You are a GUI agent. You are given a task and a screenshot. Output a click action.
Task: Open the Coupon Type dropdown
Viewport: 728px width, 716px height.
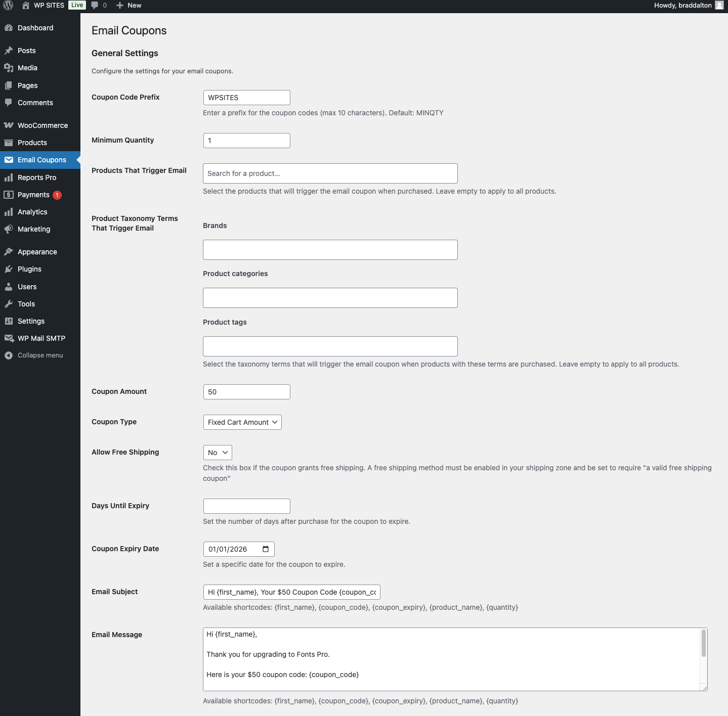[242, 422]
